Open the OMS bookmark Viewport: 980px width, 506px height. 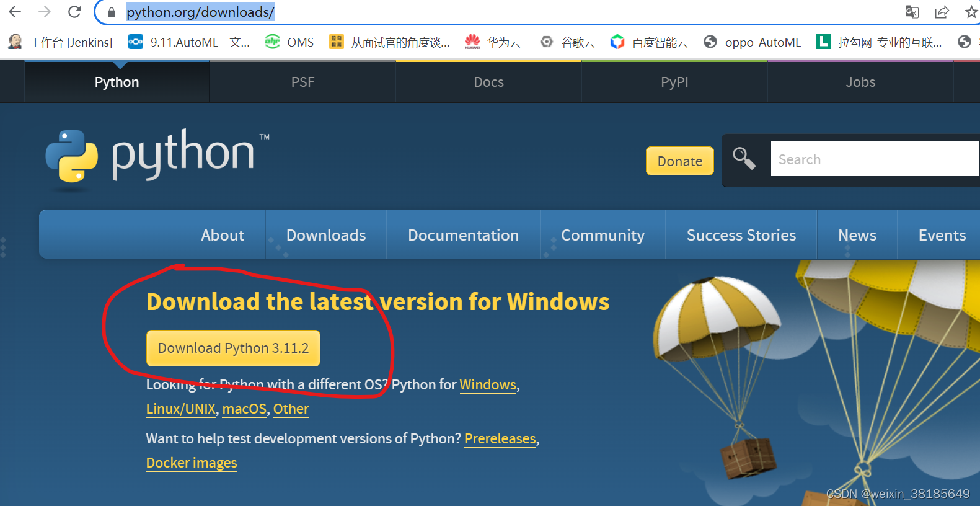(289, 42)
